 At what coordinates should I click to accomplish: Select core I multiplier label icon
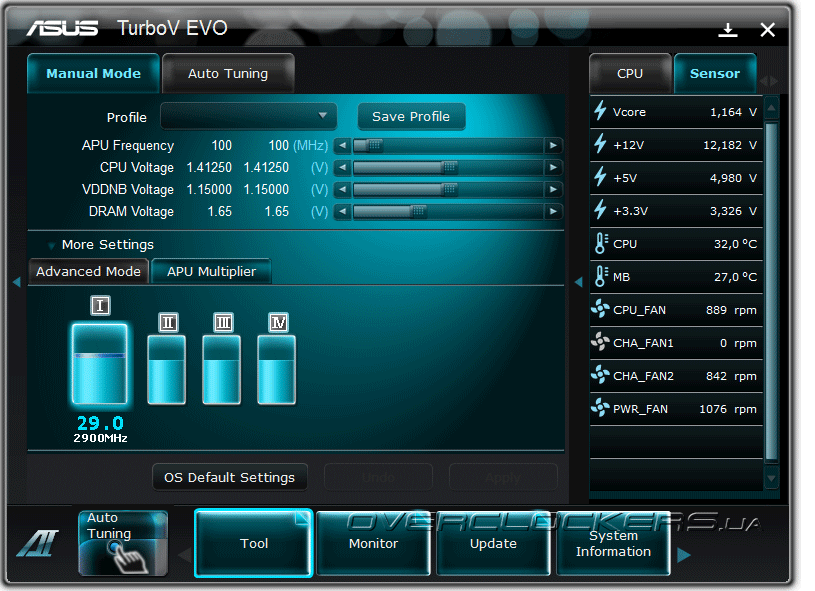(x=100, y=306)
